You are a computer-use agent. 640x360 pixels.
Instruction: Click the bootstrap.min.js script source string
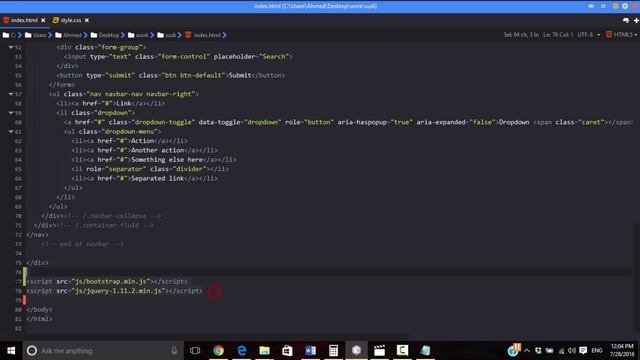click(x=111, y=282)
